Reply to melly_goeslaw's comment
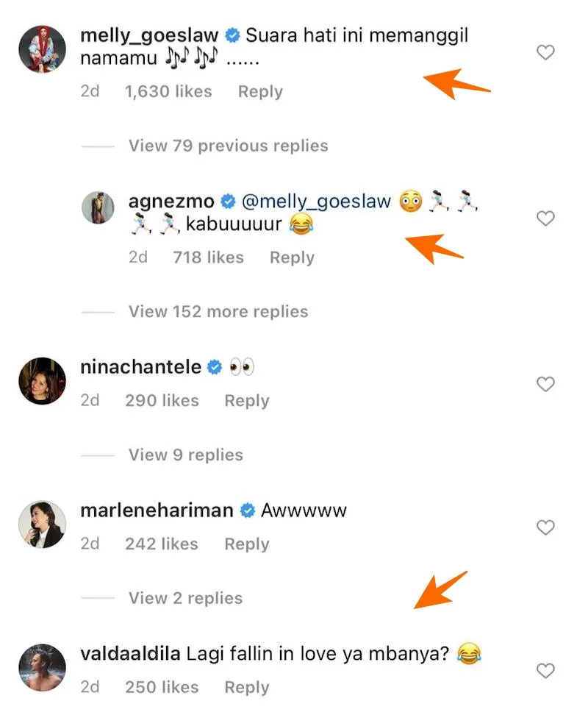 pos(260,92)
